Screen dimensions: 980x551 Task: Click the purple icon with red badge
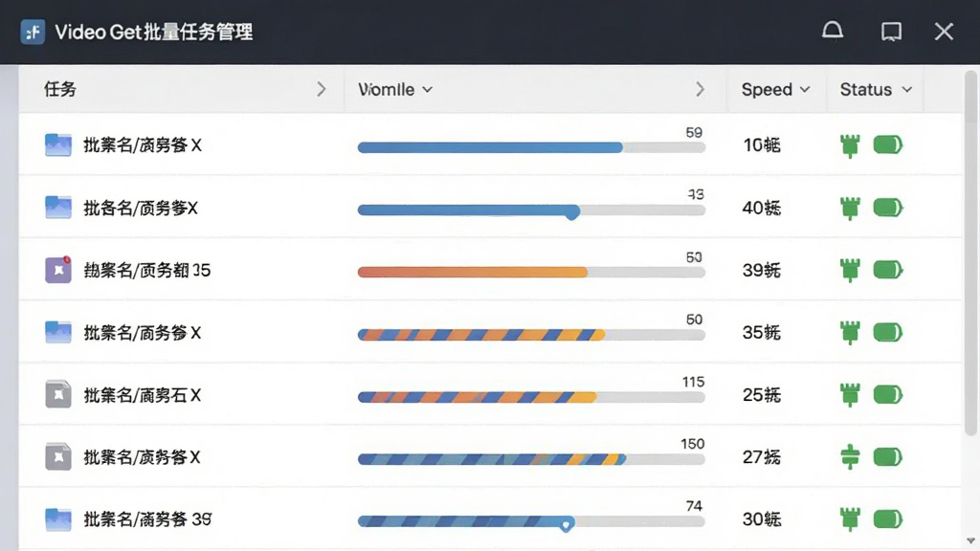(58, 270)
